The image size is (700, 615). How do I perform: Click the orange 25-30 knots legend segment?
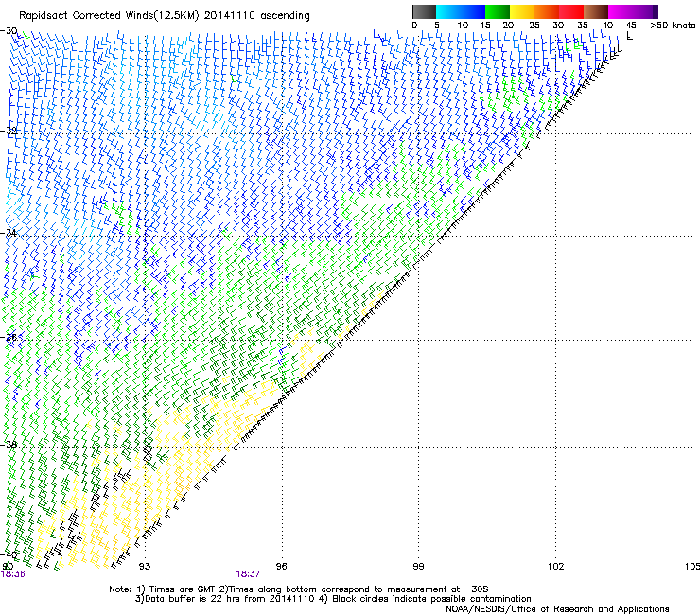(547, 11)
